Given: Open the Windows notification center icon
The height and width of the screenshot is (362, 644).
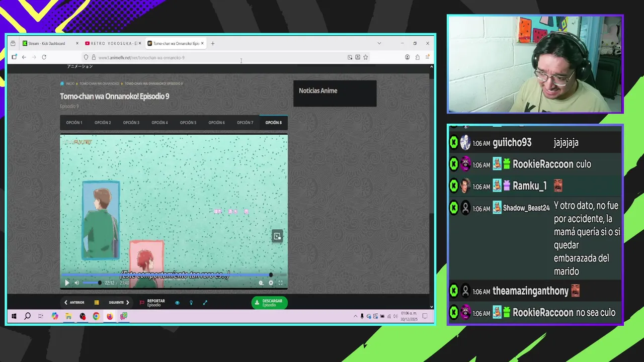Looking at the screenshot, I should 425,316.
